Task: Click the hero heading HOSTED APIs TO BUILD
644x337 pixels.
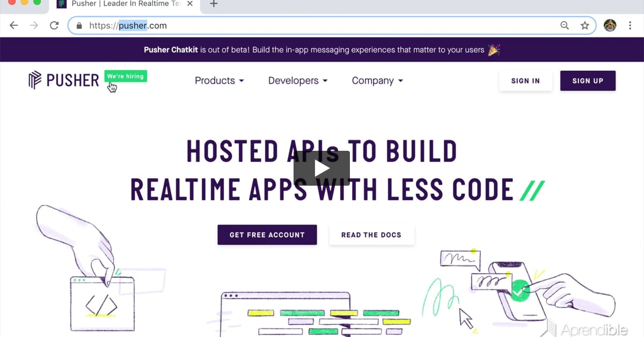Action: point(321,151)
